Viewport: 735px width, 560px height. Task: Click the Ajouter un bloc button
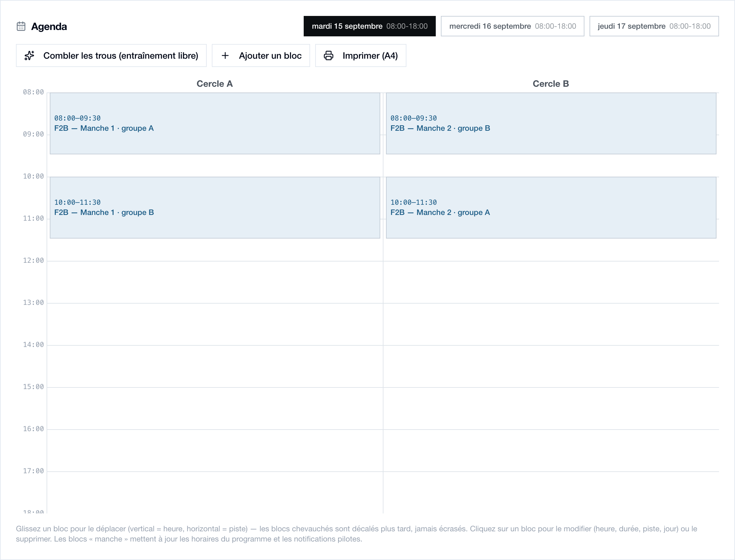(261, 56)
